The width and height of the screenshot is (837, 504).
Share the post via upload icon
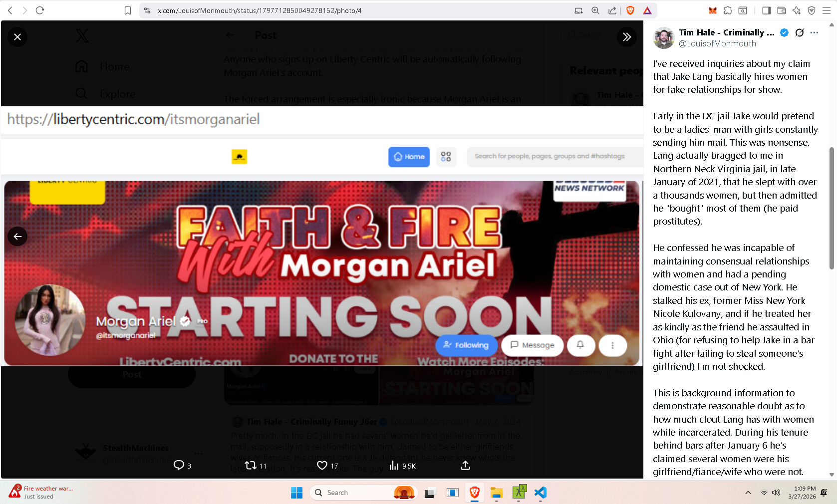pos(465,465)
